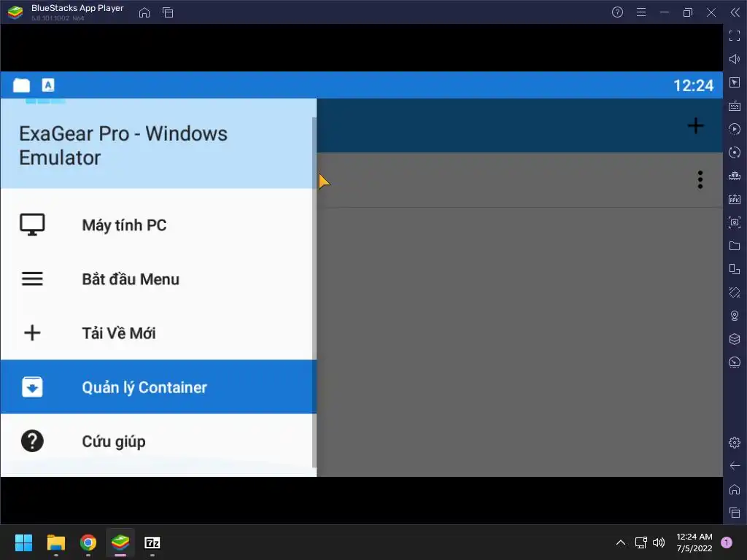Image resolution: width=747 pixels, height=560 pixels.
Task: Open the Install APK tool
Action: click(x=735, y=199)
